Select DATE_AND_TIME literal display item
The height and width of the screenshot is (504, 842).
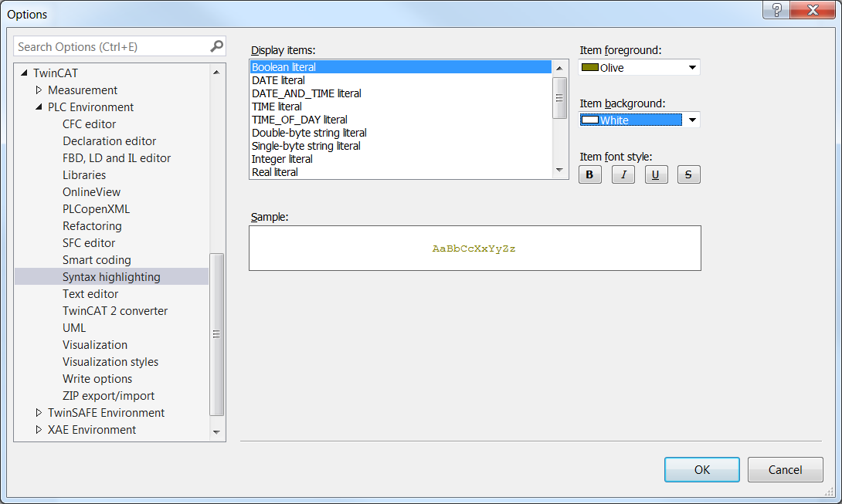coord(401,93)
